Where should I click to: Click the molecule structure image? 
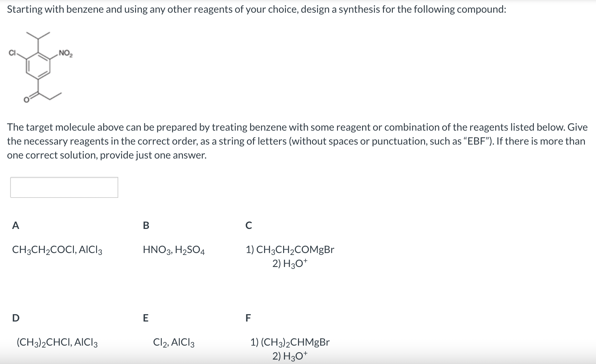pos(40,68)
